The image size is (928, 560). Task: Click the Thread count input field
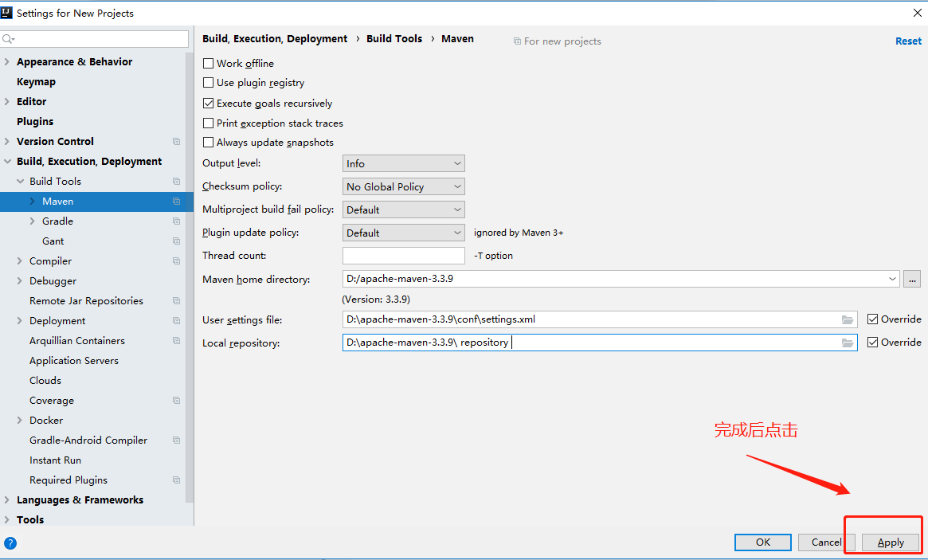tap(404, 256)
